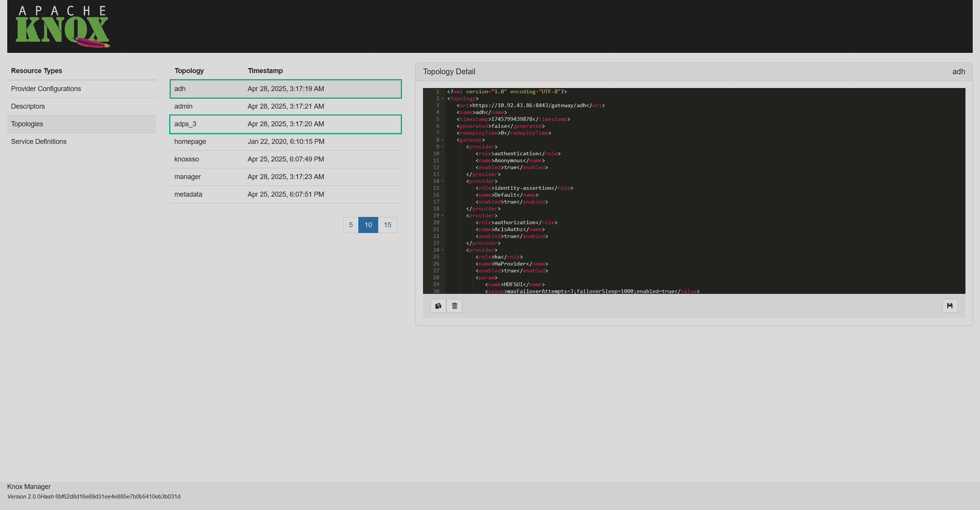Open Provider Configurations resource type
This screenshot has height=510, width=980.
(x=82, y=89)
